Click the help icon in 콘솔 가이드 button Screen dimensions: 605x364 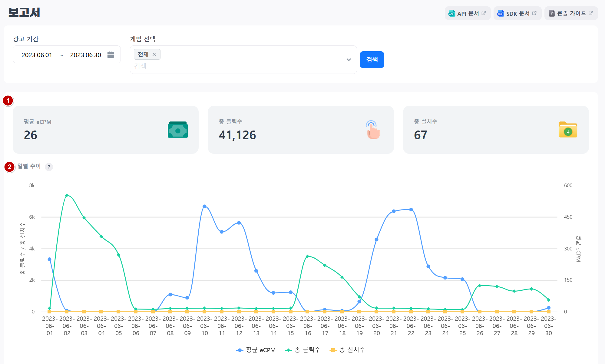pyautogui.click(x=552, y=13)
